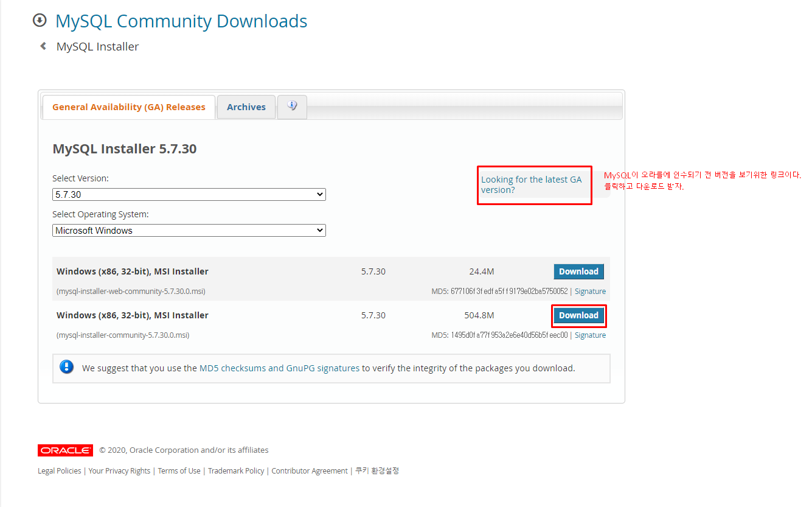812x507 pixels.
Task: Click MD5 hash 677106f3fedfa5ff9179e02ba5750052
Action: point(509,292)
